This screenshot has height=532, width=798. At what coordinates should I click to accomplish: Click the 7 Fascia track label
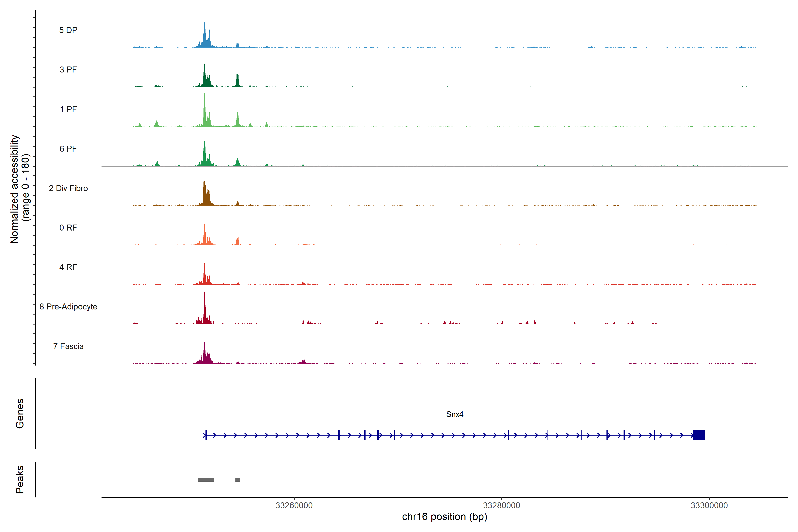coord(68,346)
